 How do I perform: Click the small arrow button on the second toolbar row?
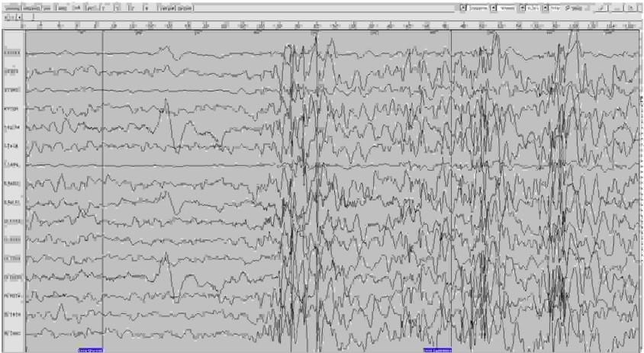pyautogui.click(x=20, y=16)
